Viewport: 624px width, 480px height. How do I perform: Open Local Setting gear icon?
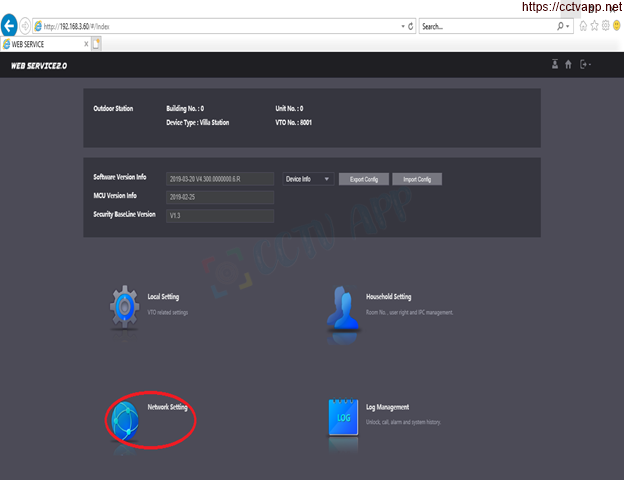125,309
